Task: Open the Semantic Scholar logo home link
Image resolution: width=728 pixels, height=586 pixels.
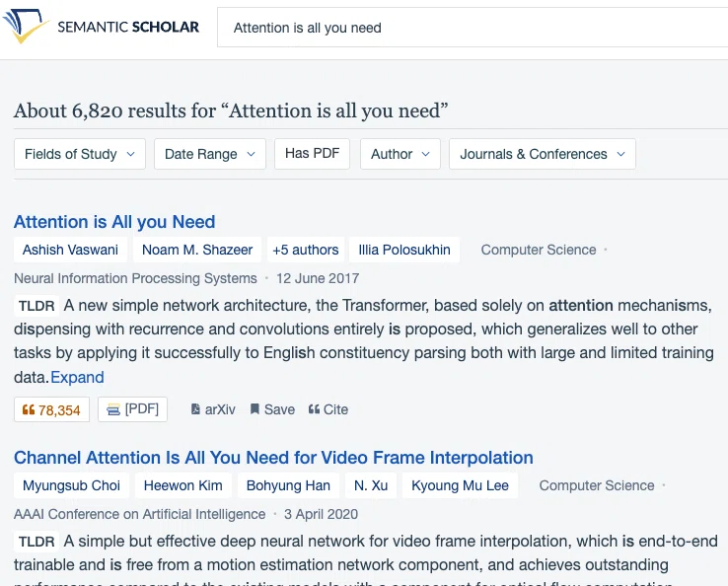Action: (102, 27)
